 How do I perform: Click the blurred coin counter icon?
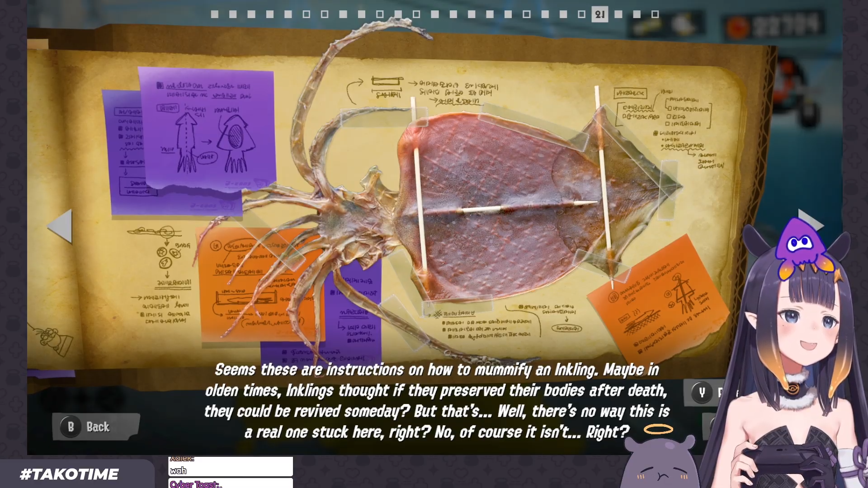[738, 27]
